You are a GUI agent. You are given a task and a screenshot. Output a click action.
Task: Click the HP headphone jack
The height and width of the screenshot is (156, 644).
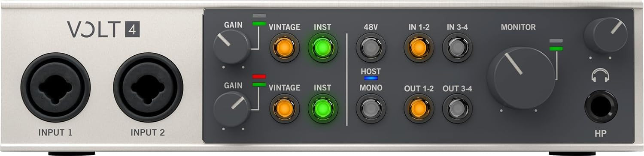click(601, 107)
